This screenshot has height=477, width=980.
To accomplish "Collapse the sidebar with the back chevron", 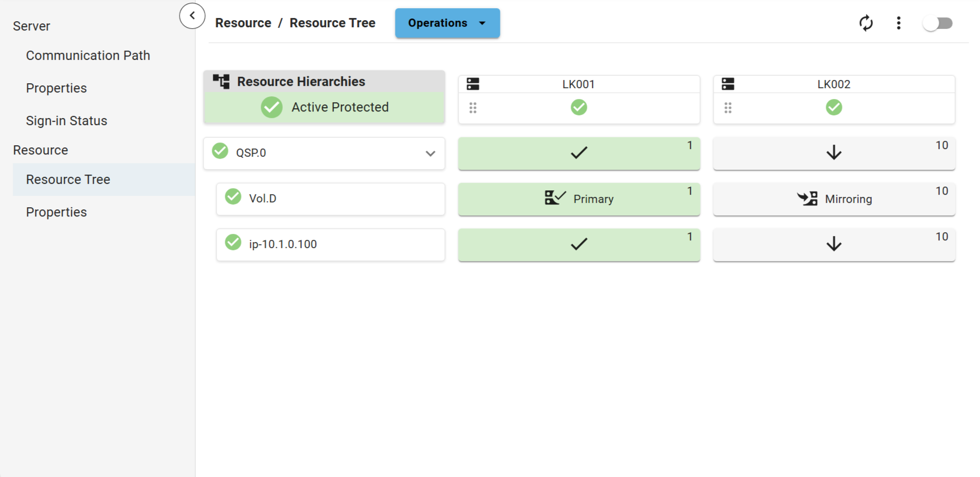I will pyautogui.click(x=192, y=16).
